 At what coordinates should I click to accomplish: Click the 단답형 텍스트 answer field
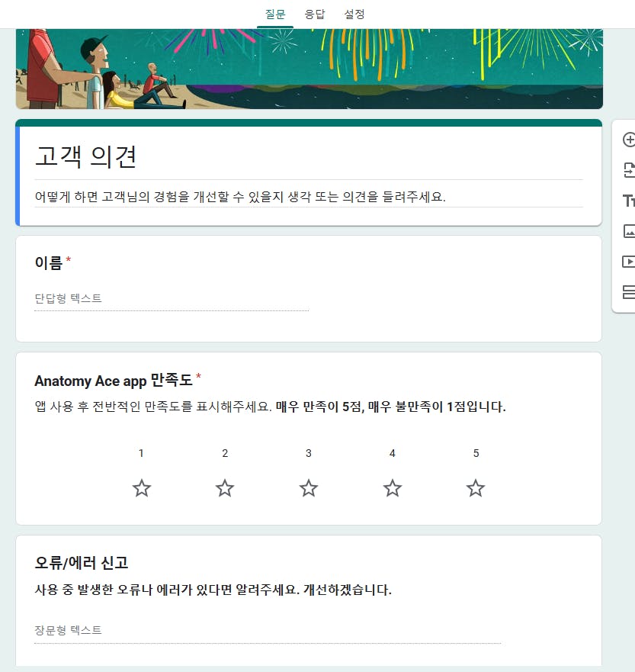172,299
